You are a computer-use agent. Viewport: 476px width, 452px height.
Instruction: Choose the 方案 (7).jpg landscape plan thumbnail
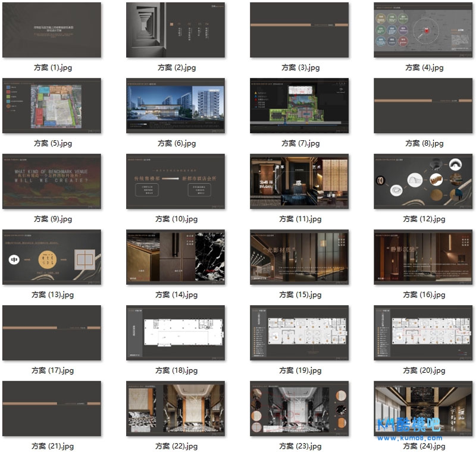pos(299,106)
